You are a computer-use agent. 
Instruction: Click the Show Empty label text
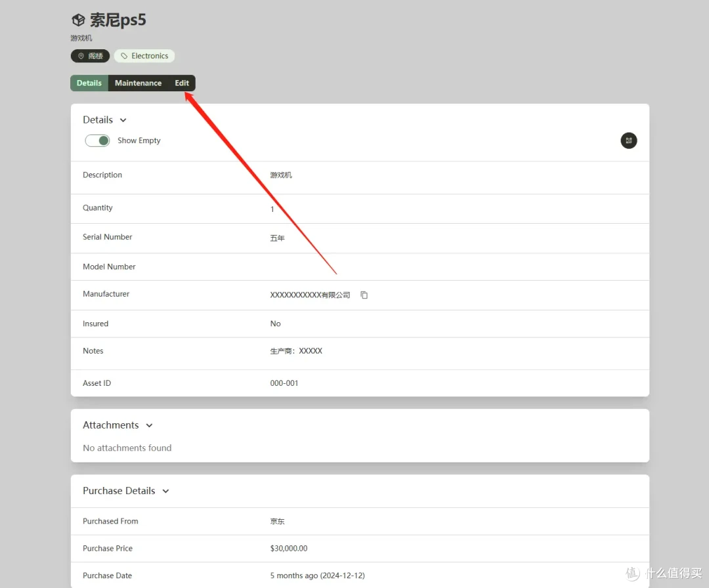[139, 140]
